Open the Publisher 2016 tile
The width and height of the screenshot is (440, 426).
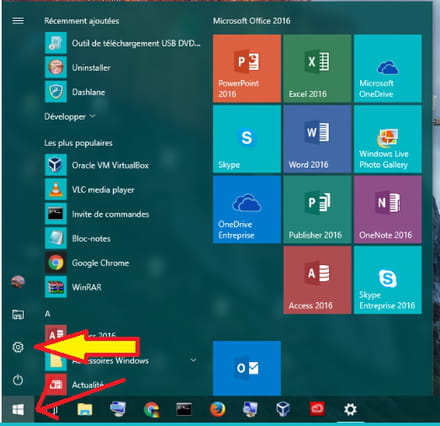(x=317, y=210)
